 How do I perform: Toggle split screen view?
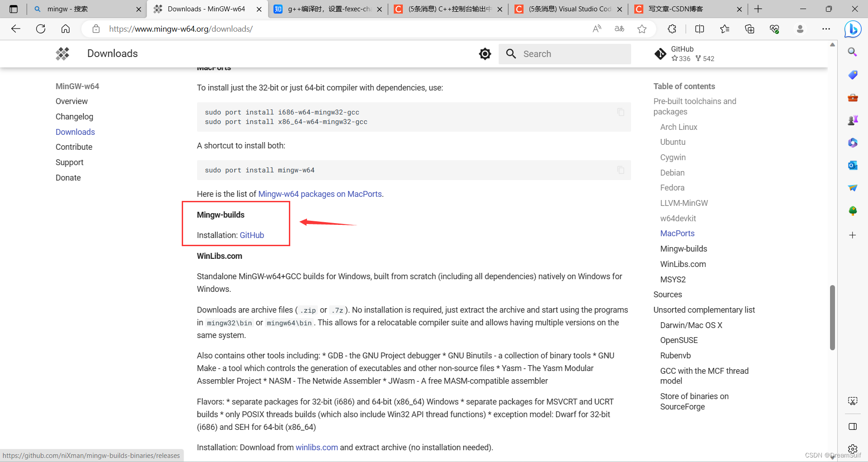click(x=699, y=29)
